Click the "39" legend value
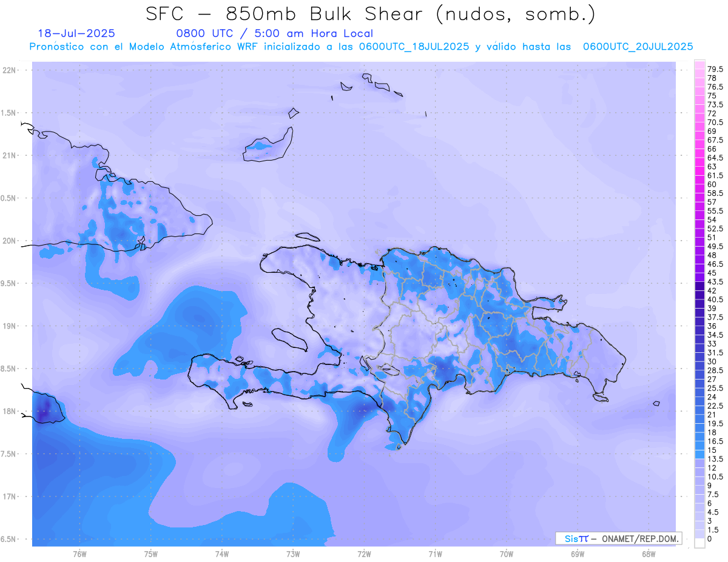The image size is (728, 562). (x=712, y=308)
